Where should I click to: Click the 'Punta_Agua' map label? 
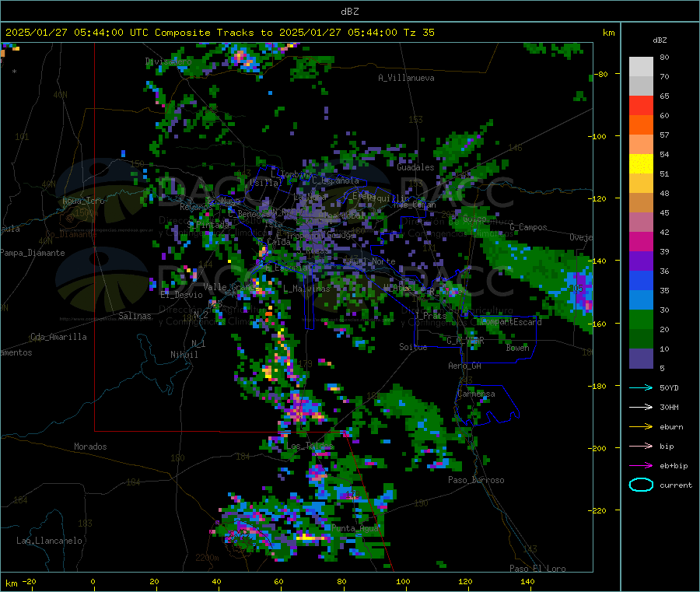[355, 528]
